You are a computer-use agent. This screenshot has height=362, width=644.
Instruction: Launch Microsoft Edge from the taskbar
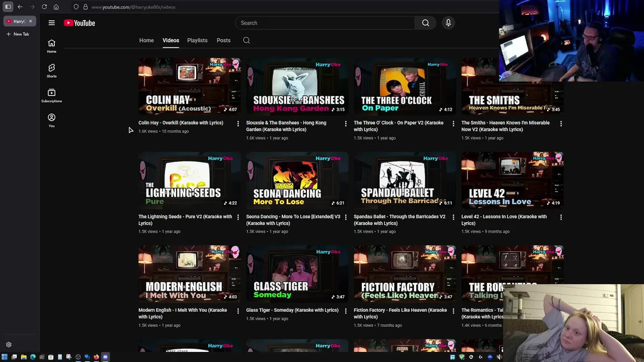pyautogui.click(x=33, y=357)
